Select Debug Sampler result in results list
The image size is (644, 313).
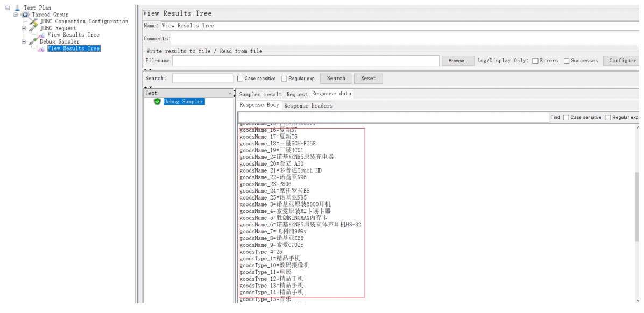[183, 102]
